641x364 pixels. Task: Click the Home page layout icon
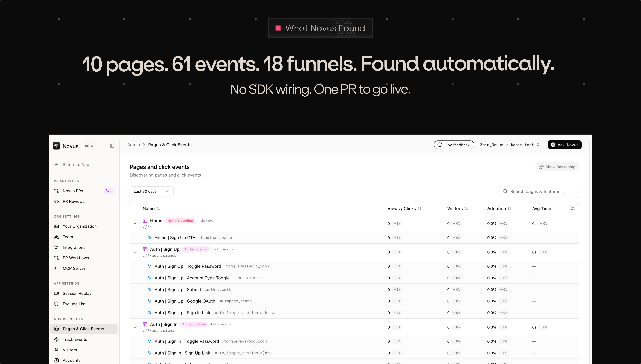point(145,220)
